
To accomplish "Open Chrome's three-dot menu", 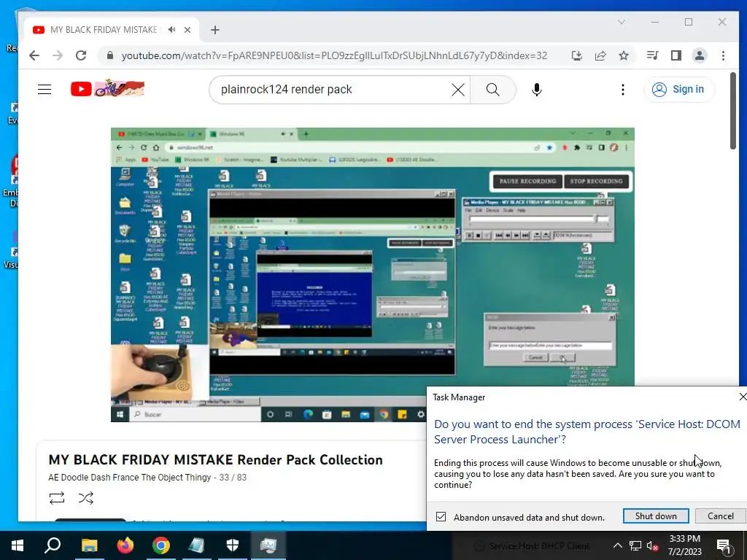I will 723,55.
